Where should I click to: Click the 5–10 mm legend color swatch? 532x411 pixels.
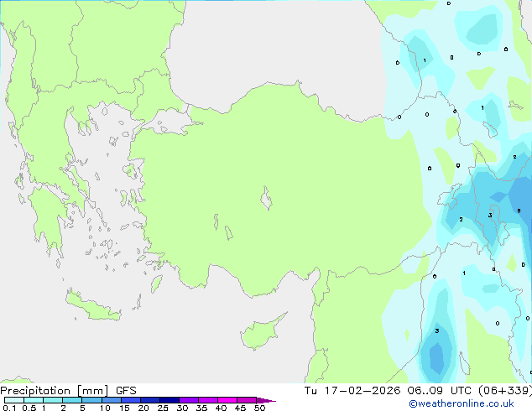[91, 400]
